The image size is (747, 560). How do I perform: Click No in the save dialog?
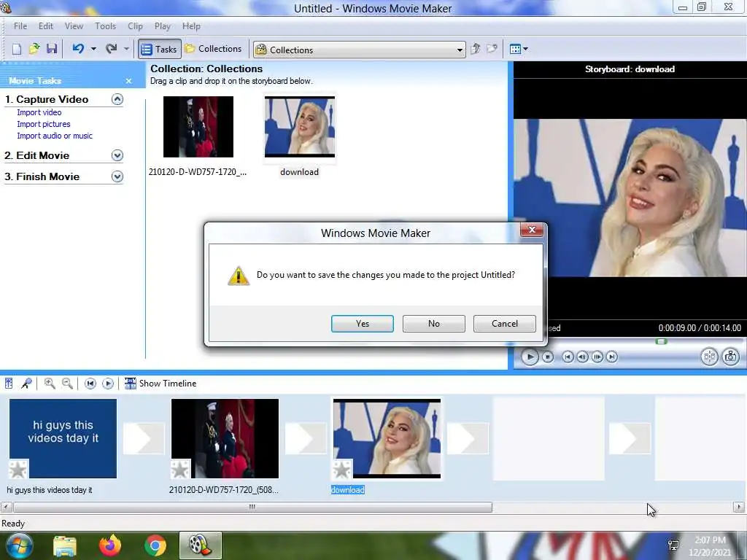[x=433, y=323]
